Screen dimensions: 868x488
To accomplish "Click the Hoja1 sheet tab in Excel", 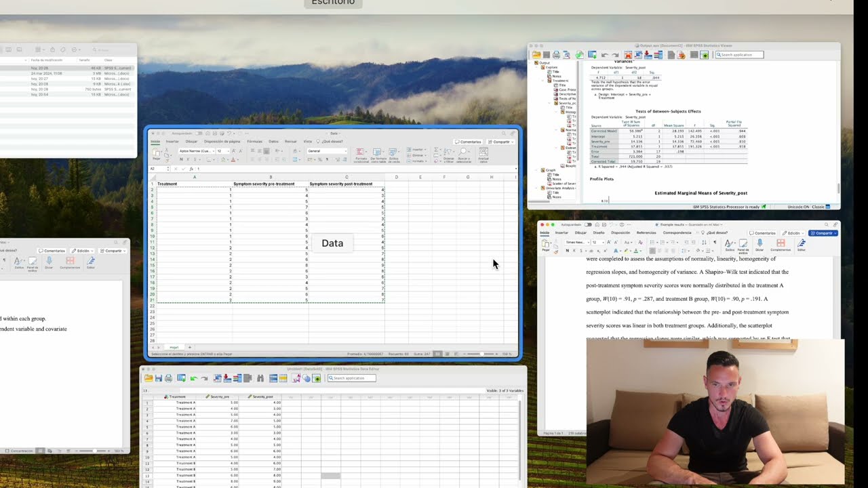I will pos(174,347).
